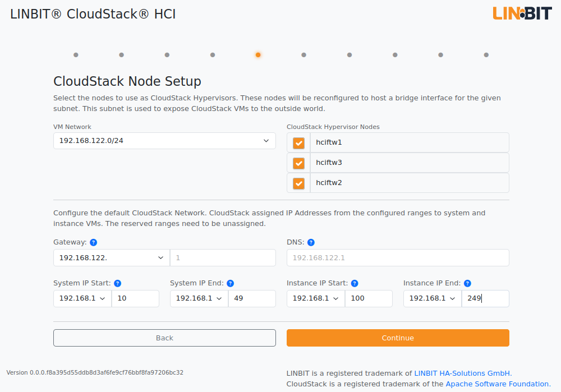Click the System IP Start value field
This screenshot has height=392, width=561.
pos(135,299)
